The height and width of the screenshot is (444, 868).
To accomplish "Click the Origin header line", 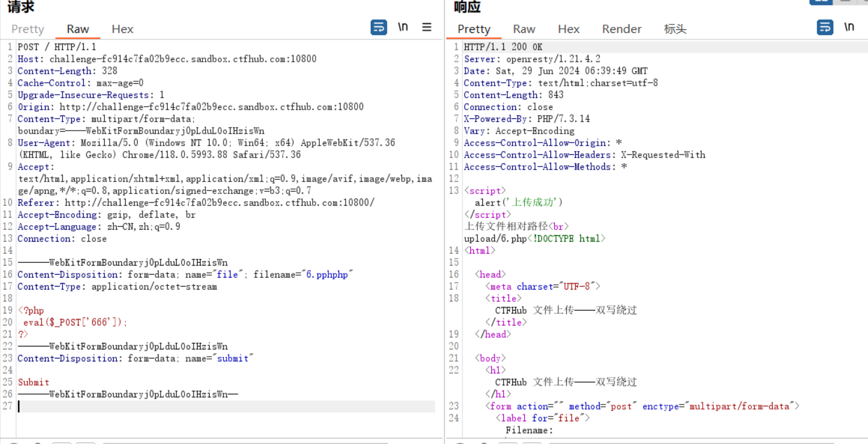I will (x=190, y=107).
